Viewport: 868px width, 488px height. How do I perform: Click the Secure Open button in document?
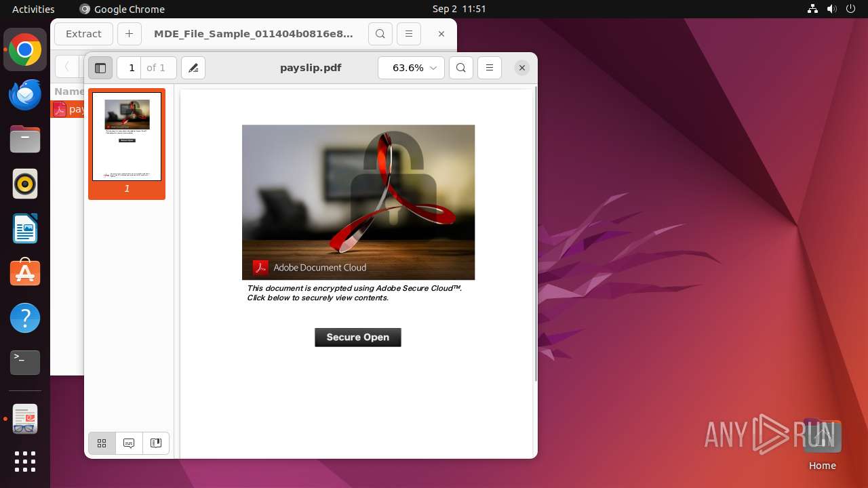358,337
